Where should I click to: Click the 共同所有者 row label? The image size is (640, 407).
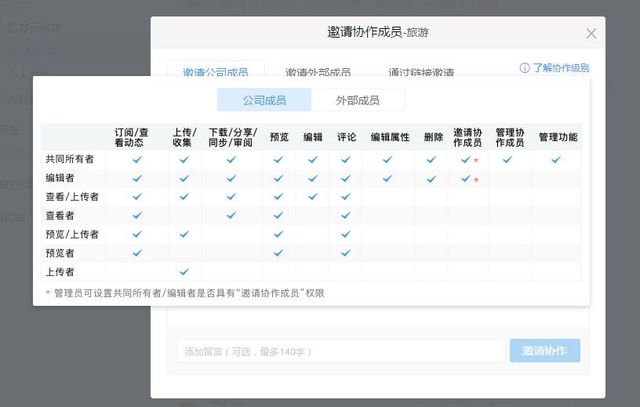coord(70,159)
